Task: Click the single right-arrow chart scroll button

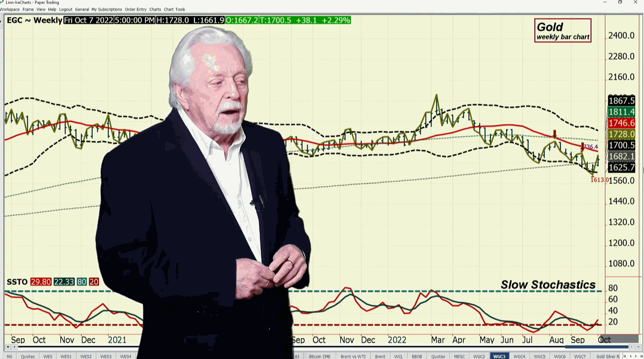Action: coord(632,347)
